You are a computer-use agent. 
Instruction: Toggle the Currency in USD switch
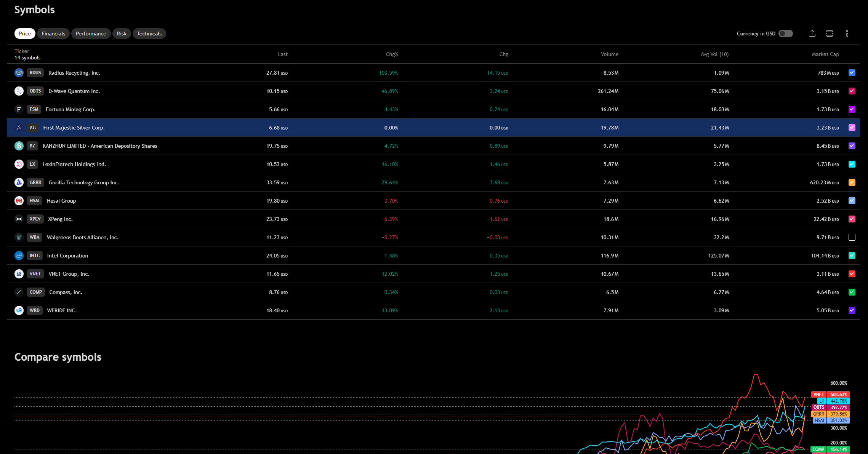click(785, 34)
